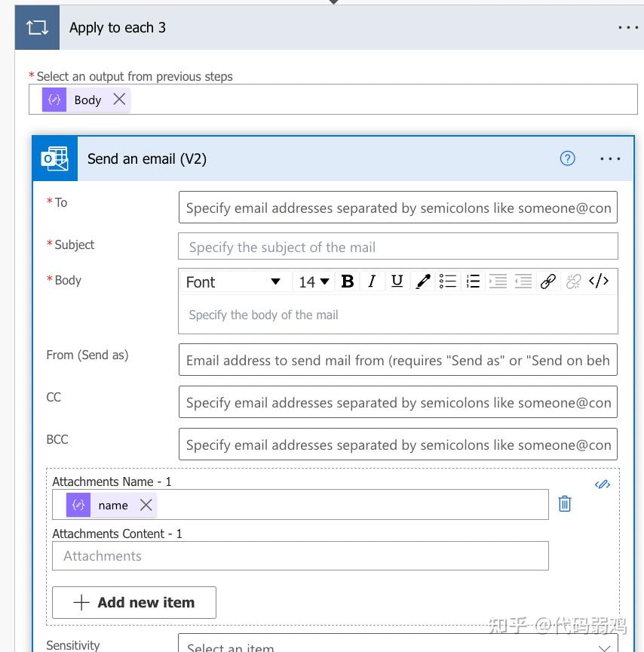
Task: Insert a numbered list
Action: (473, 281)
